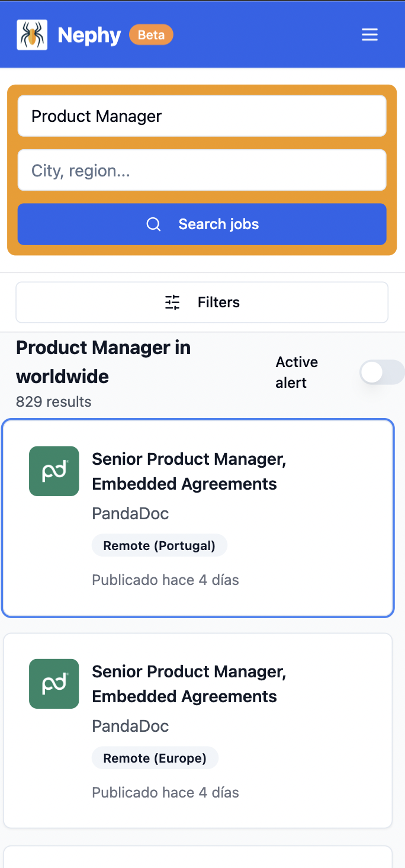This screenshot has width=405, height=868.
Task: Click the filter sliders icon beside Filters
Action: point(172,302)
